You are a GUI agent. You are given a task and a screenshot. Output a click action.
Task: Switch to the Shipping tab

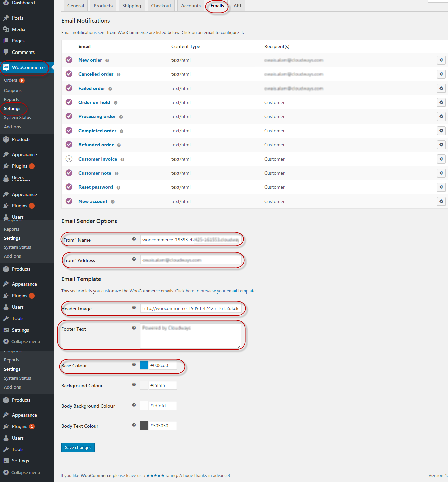tap(132, 6)
